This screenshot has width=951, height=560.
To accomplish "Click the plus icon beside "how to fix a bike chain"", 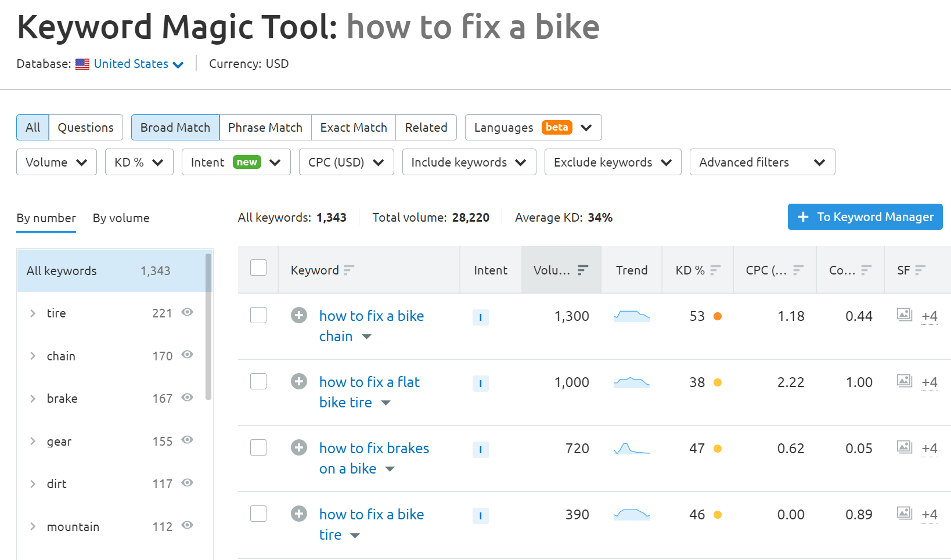I will [298, 315].
